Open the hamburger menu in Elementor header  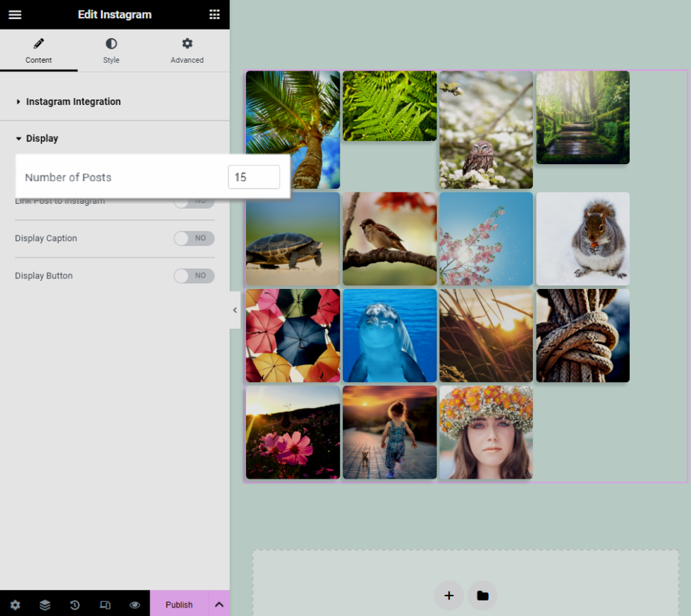(x=15, y=15)
